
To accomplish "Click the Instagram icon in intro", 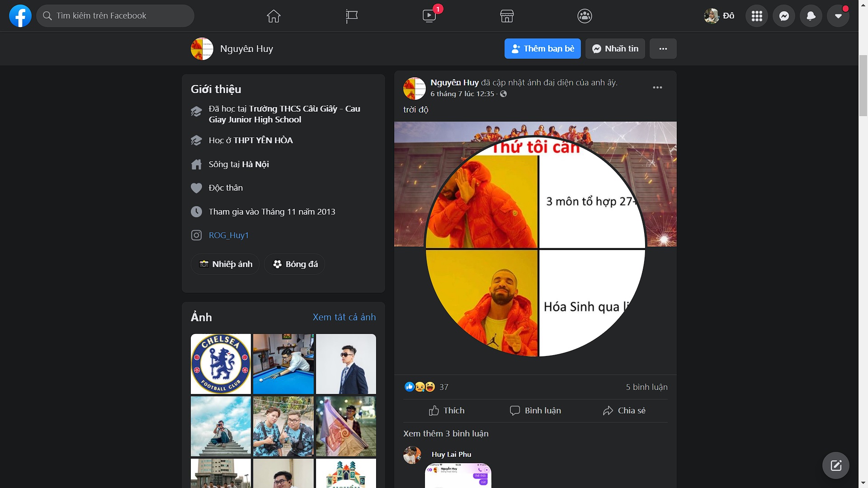I will 196,235.
